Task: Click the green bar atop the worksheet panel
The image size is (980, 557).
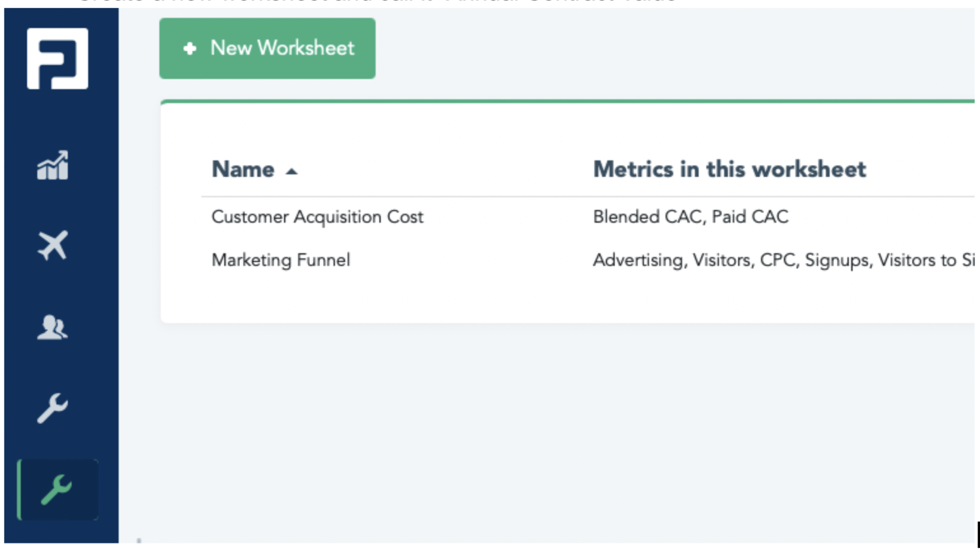Action: coord(567,101)
